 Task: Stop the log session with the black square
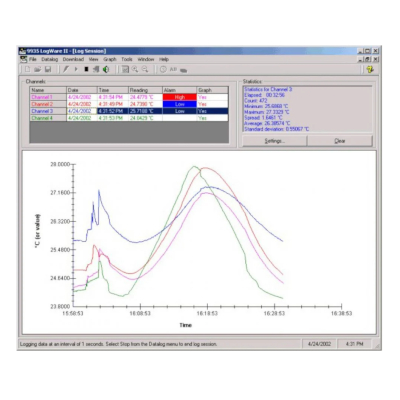pos(86,69)
